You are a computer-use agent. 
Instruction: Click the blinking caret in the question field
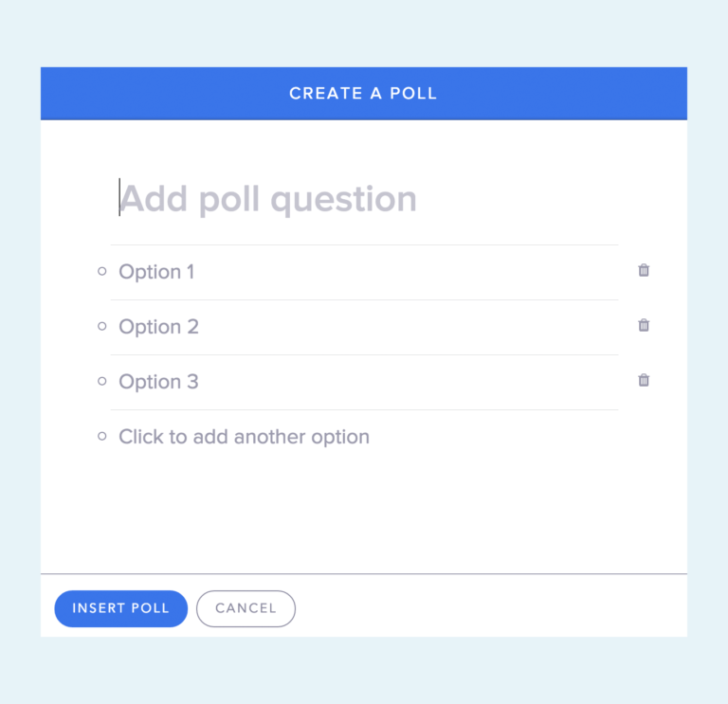[x=119, y=197]
